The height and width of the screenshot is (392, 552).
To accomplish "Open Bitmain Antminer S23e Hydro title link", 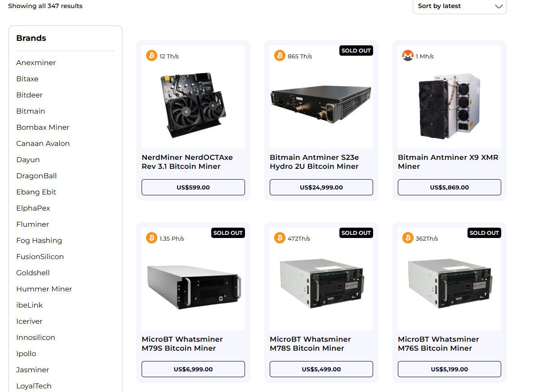I will tap(314, 162).
